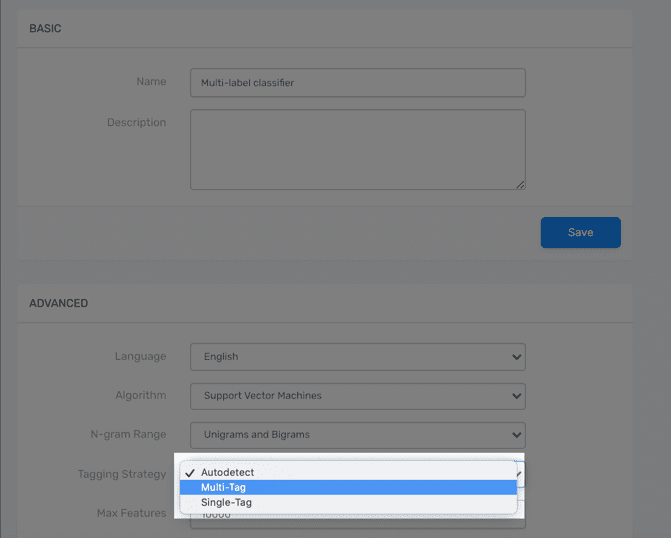The width and height of the screenshot is (671, 538).
Task: Pick the Single-Tag option
Action: point(226,502)
